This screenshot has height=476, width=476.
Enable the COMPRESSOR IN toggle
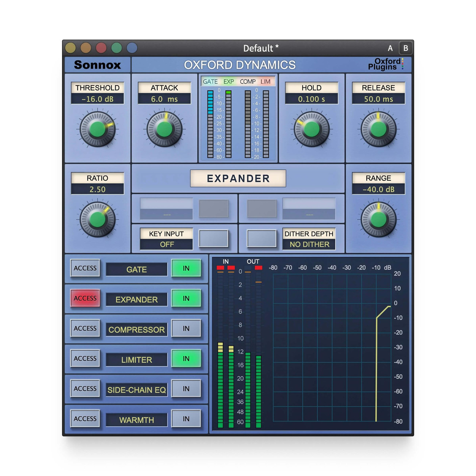click(x=186, y=329)
